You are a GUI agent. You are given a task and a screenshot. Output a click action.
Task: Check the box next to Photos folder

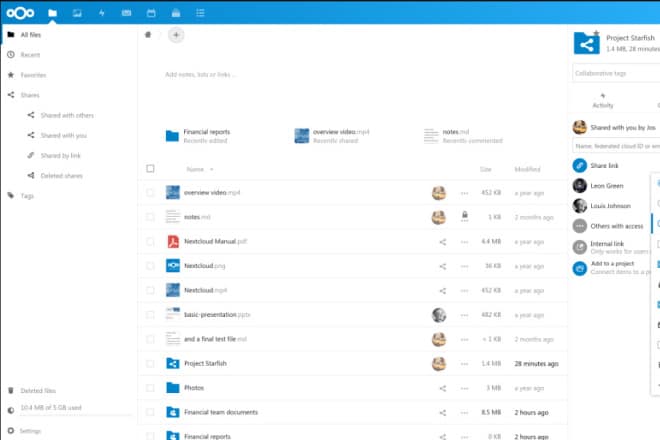point(150,360)
